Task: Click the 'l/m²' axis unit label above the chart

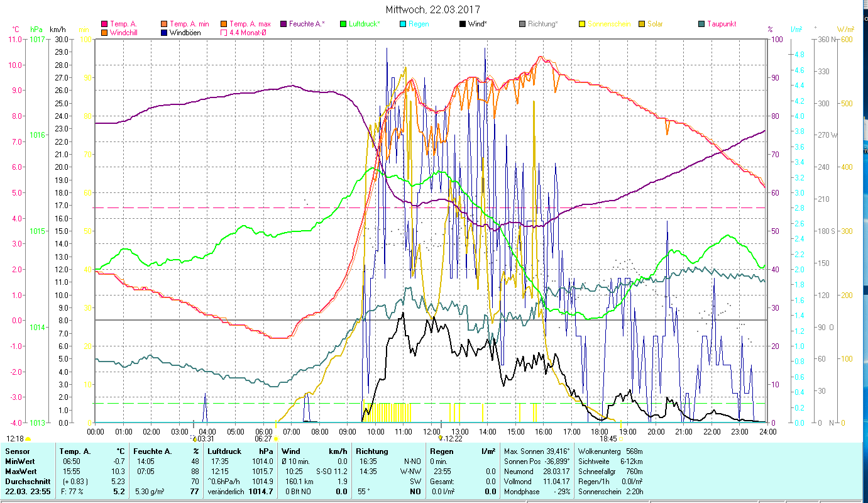Action: pyautogui.click(x=796, y=30)
